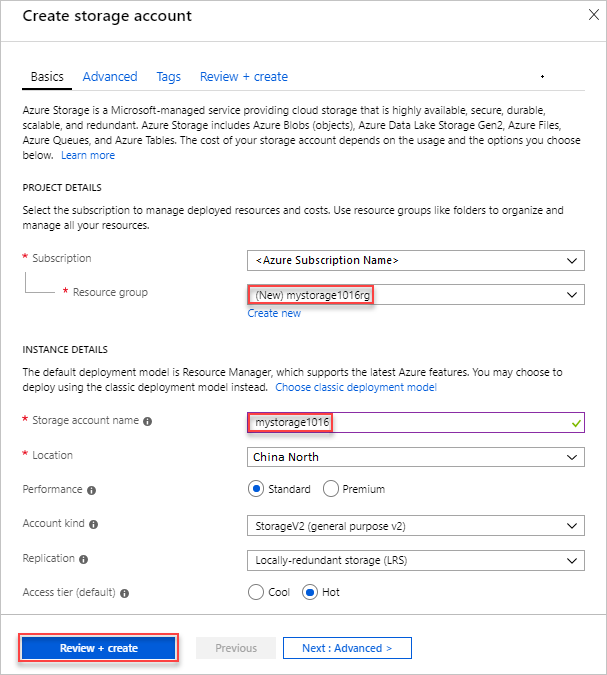Screen dimensions: 607x675
Task: Open the Tags tab
Action: point(169,77)
